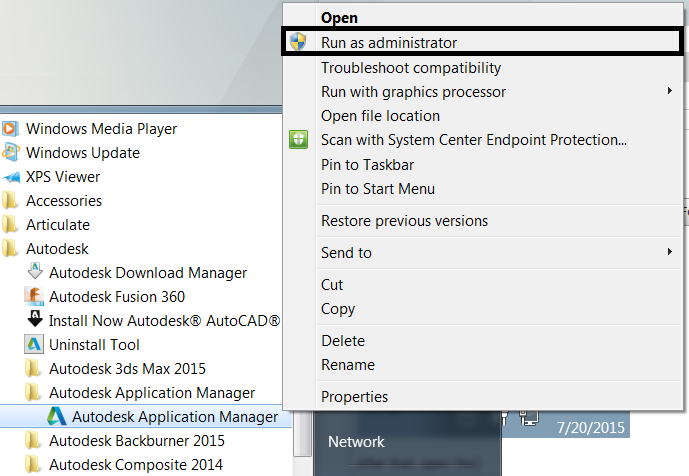
Task: Expand the Articulate folder
Action: coord(57,225)
